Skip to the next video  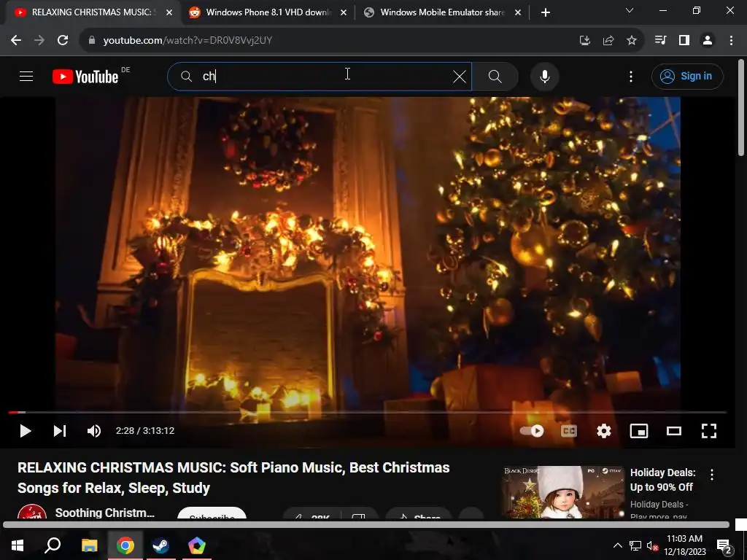(x=60, y=431)
